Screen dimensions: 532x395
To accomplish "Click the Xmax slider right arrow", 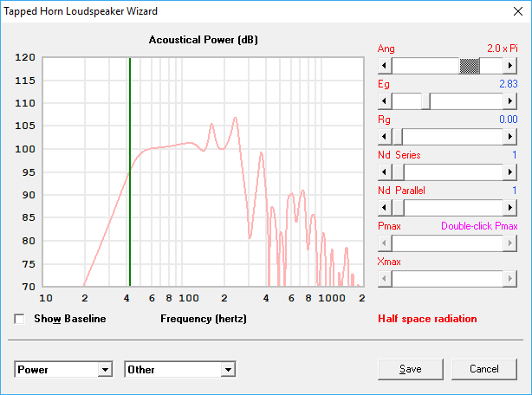I will tap(509, 279).
